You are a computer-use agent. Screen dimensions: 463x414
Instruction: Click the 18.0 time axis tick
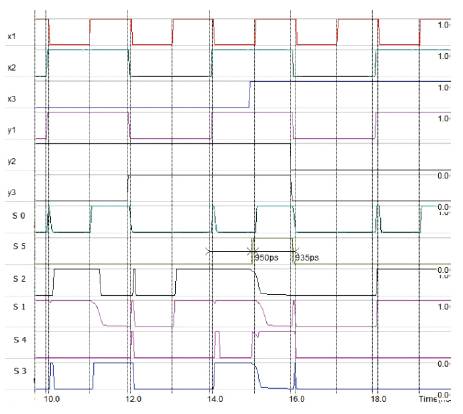pyautogui.click(x=378, y=399)
